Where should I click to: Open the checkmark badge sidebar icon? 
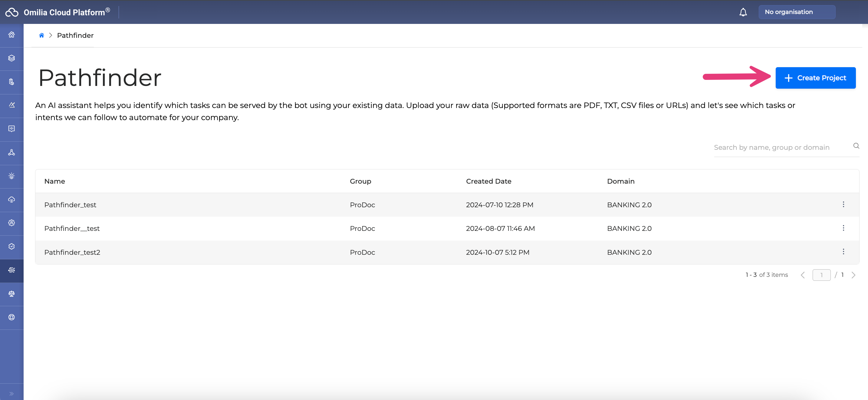(12, 246)
